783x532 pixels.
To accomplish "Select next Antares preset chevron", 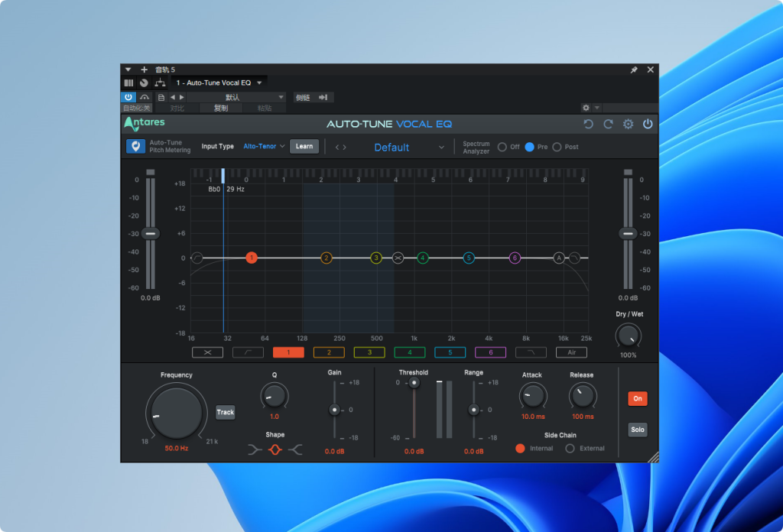I will coord(345,148).
